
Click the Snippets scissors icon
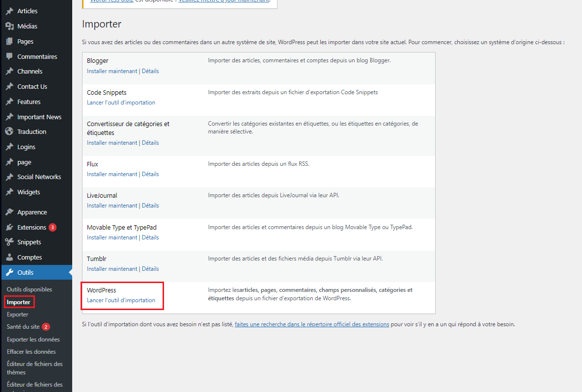[9, 242]
